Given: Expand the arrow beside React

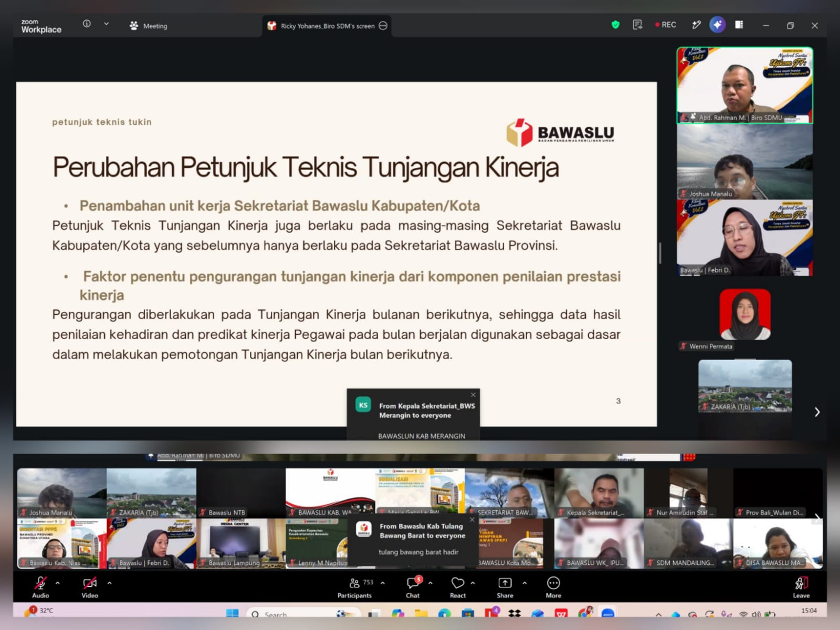Looking at the screenshot, I should click(472, 583).
